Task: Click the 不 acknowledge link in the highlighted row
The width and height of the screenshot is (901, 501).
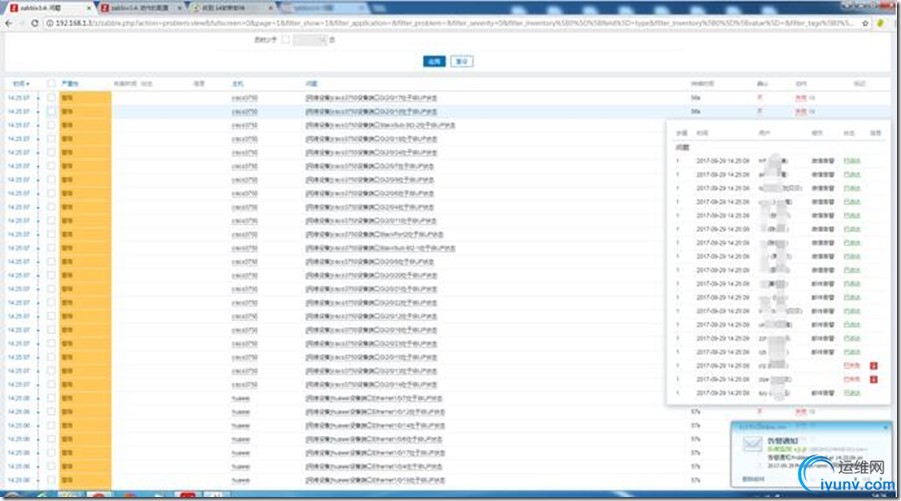Action: pos(760,111)
